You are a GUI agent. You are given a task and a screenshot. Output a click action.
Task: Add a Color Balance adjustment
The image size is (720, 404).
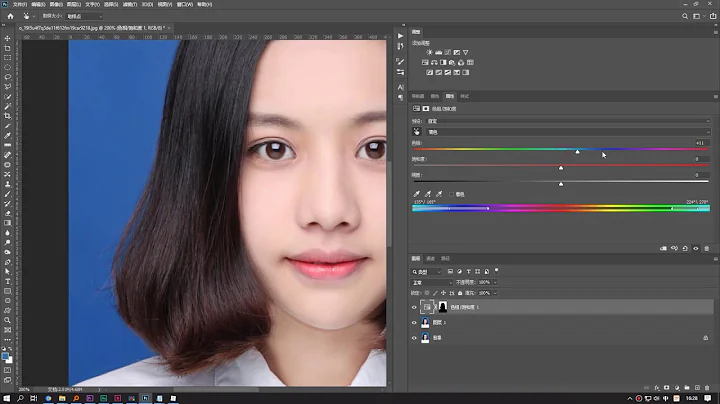click(434, 62)
